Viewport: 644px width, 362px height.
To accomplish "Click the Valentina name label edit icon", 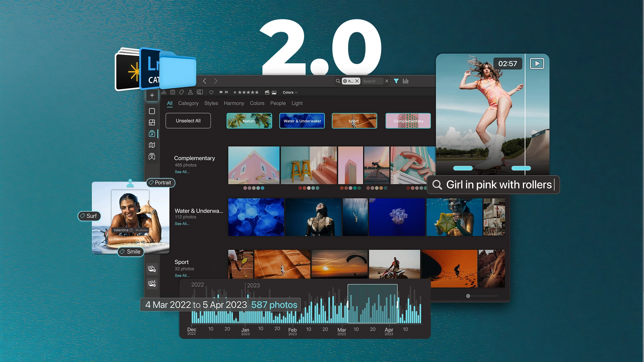I will pos(131,230).
